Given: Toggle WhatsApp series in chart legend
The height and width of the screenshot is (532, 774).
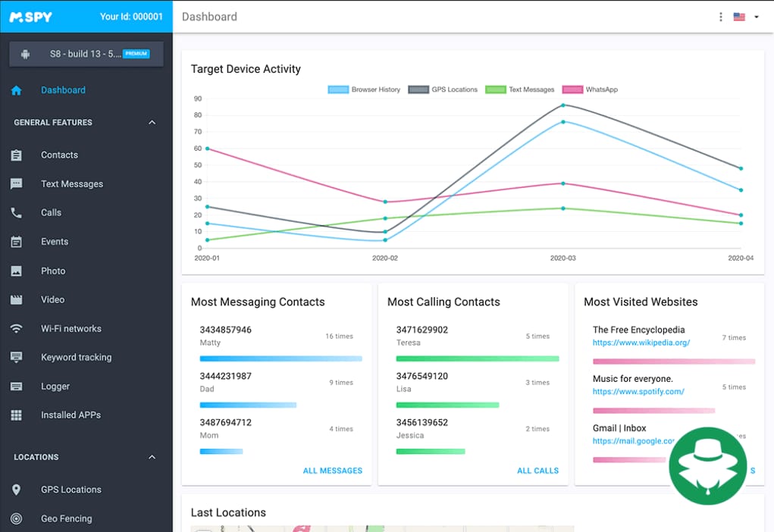Looking at the screenshot, I should (590, 89).
